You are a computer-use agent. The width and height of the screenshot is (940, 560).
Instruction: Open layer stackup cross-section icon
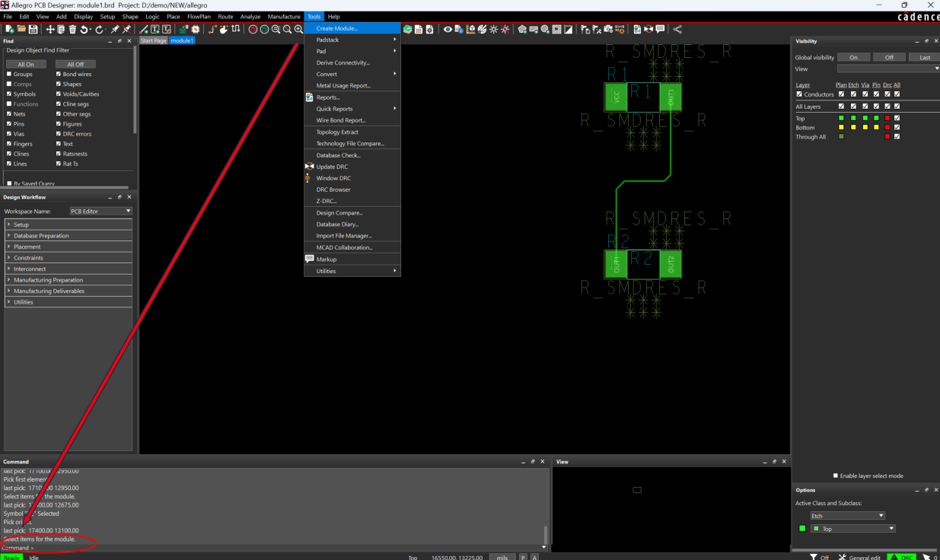click(407, 29)
